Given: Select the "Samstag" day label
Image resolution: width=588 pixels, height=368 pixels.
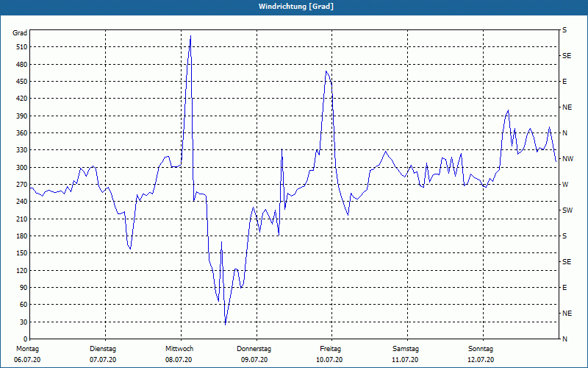Looking at the screenshot, I should coord(406,349).
